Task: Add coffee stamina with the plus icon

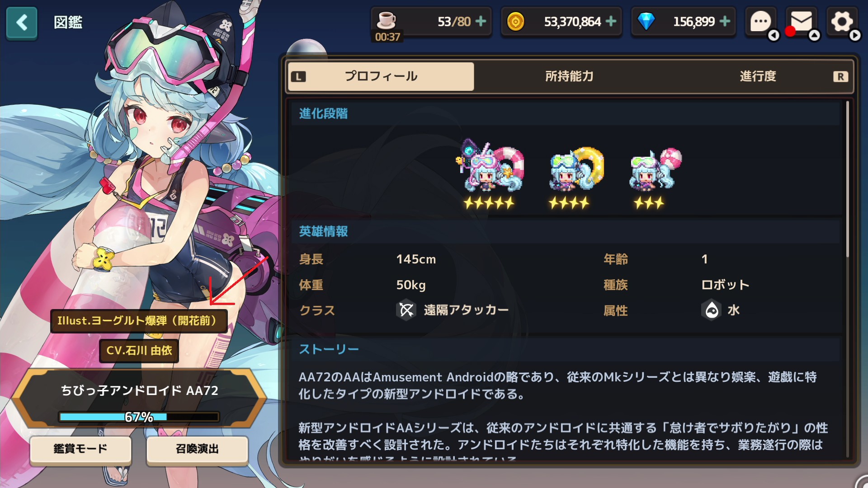Action: pyautogui.click(x=481, y=21)
